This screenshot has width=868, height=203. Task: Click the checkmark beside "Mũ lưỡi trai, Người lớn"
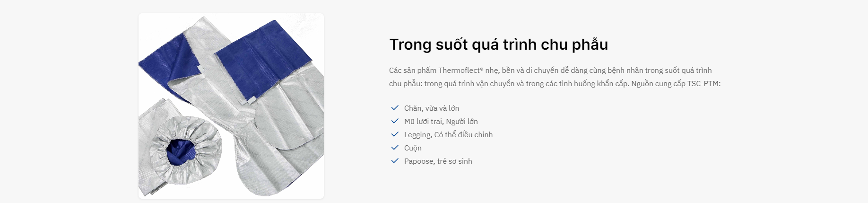pos(395,121)
